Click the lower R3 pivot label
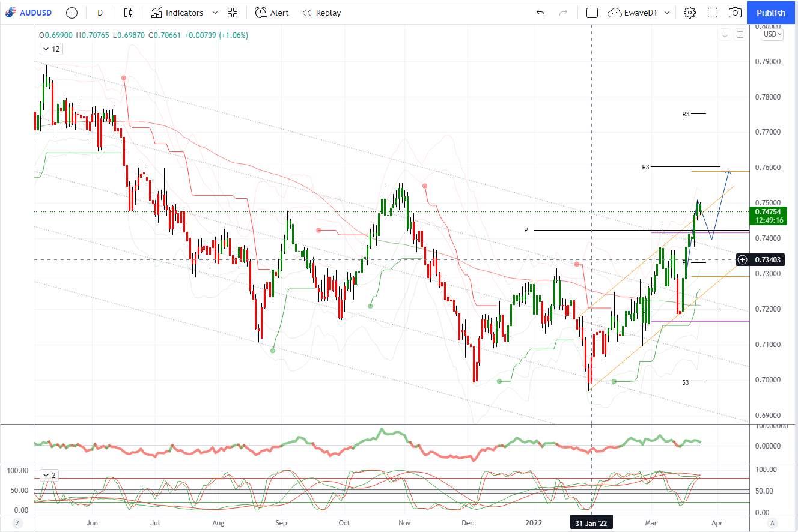798x532 pixels. pos(645,167)
